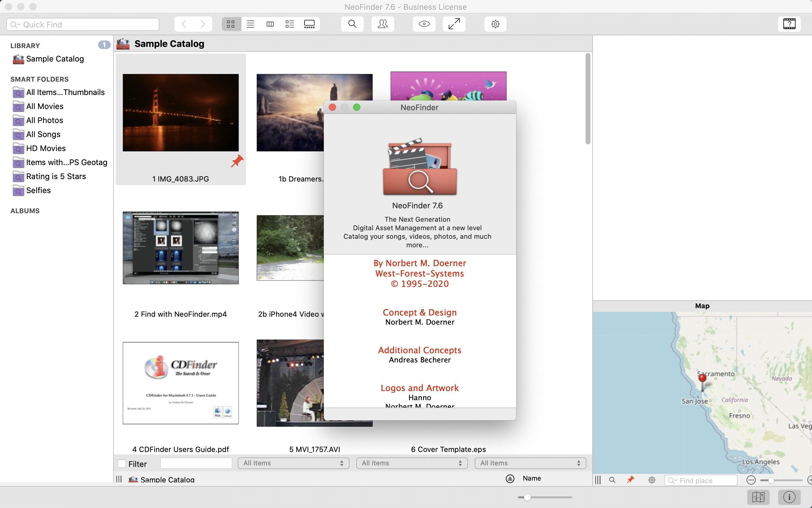
Task: Open the help film icon at top right
Action: pos(789,24)
